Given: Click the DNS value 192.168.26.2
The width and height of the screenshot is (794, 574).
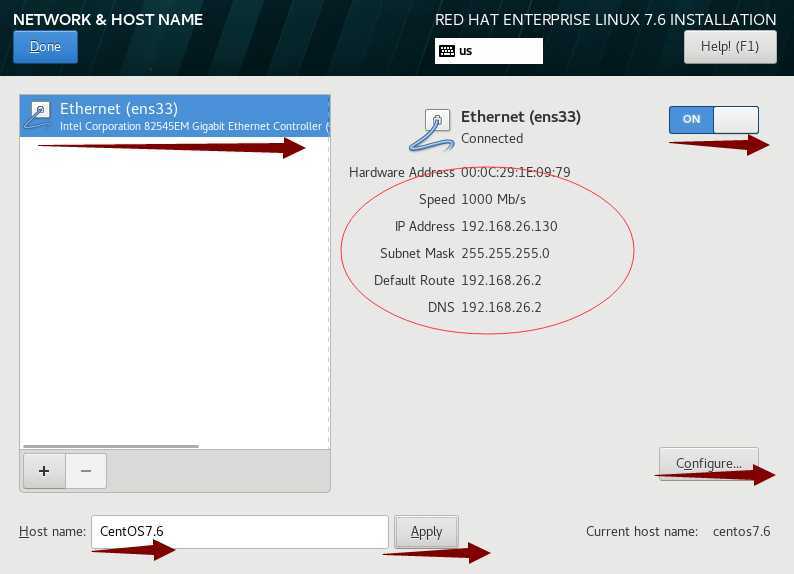Looking at the screenshot, I should tap(501, 307).
